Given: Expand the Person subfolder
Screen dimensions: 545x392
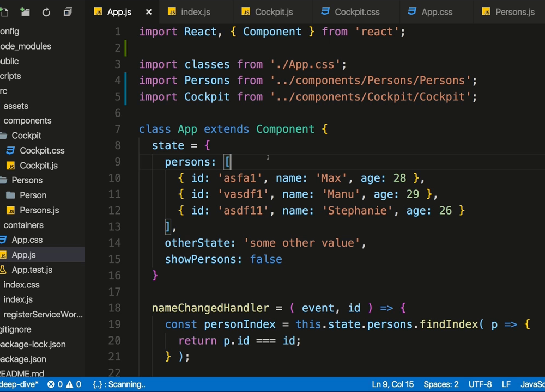Looking at the screenshot, I should point(33,195).
